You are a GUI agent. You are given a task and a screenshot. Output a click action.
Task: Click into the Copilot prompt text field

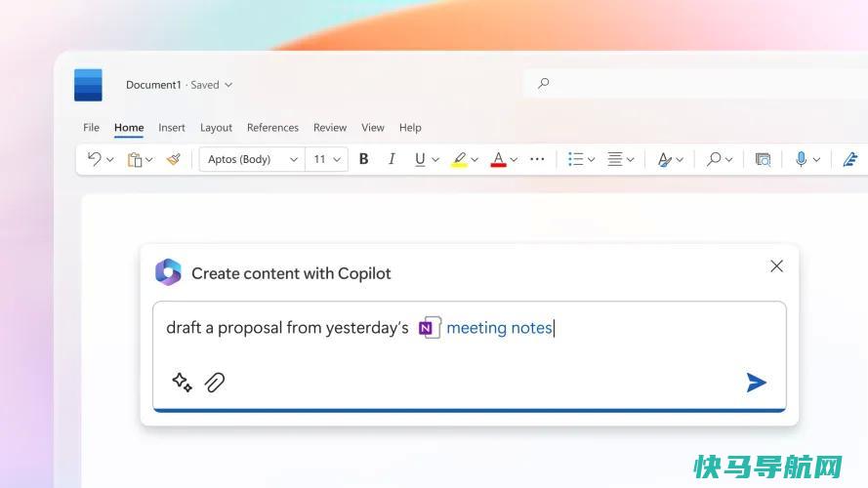pyautogui.click(x=470, y=356)
